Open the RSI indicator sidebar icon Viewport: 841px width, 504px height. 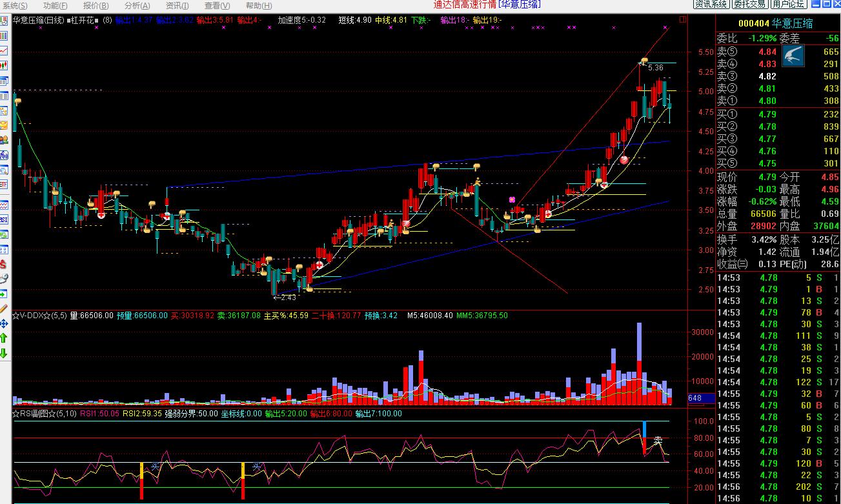click(4, 219)
